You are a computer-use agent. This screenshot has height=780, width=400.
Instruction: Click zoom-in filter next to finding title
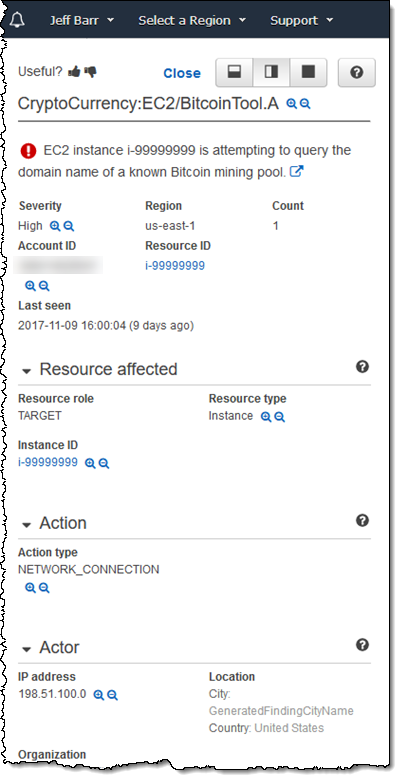(292, 103)
